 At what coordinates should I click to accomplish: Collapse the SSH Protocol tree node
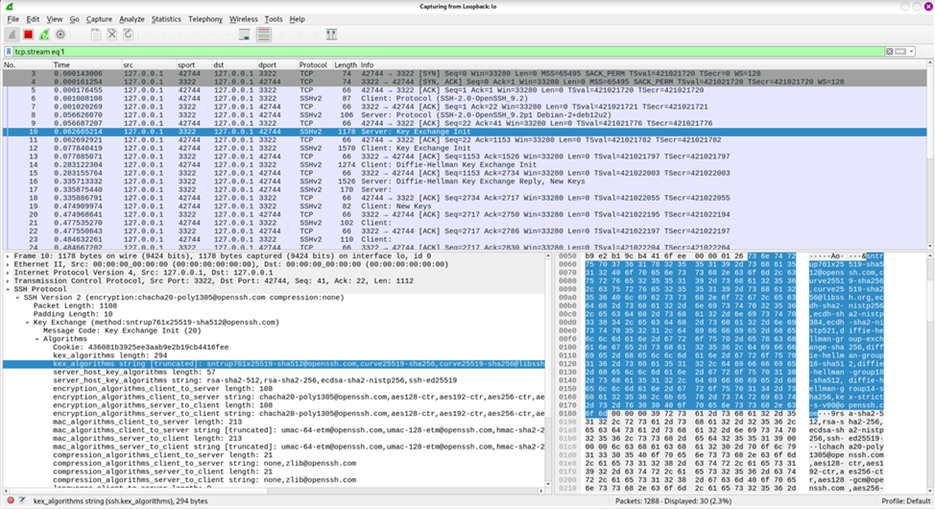pos(8,290)
